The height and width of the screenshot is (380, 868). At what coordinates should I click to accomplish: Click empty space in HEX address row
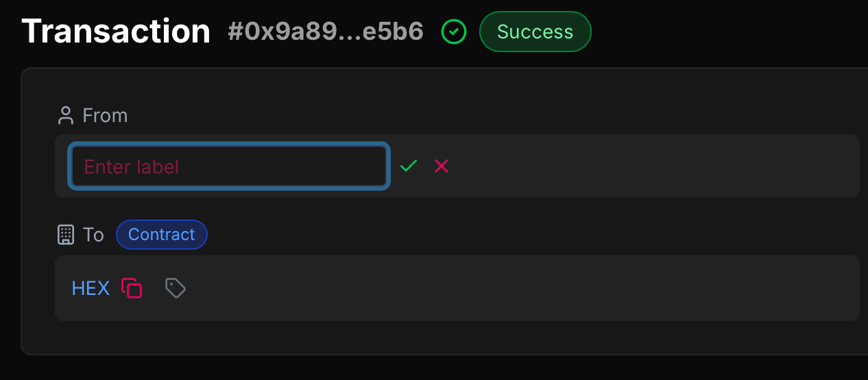(x=521, y=288)
